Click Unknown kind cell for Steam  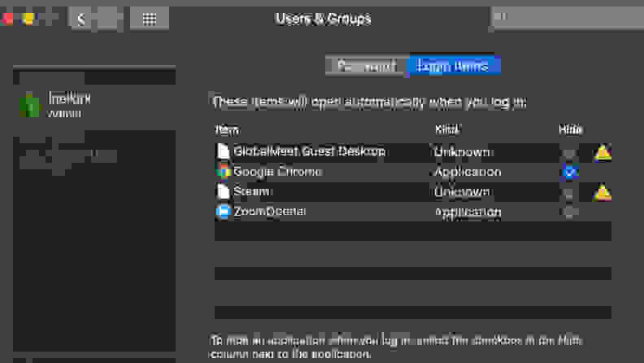pos(462,192)
